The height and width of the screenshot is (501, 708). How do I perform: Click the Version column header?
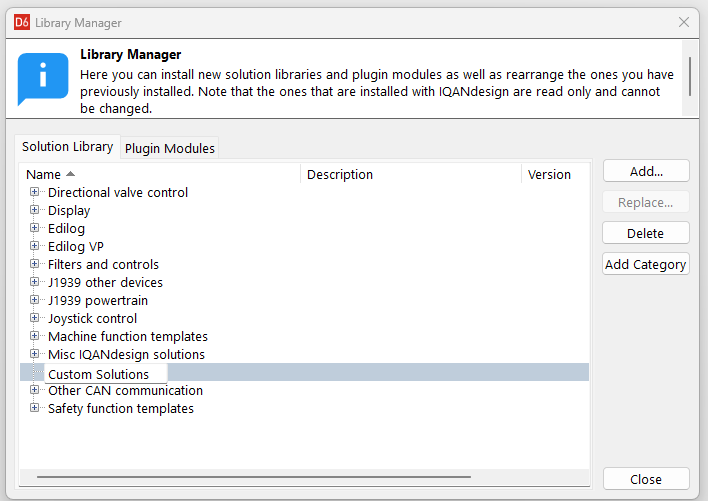[x=555, y=174]
